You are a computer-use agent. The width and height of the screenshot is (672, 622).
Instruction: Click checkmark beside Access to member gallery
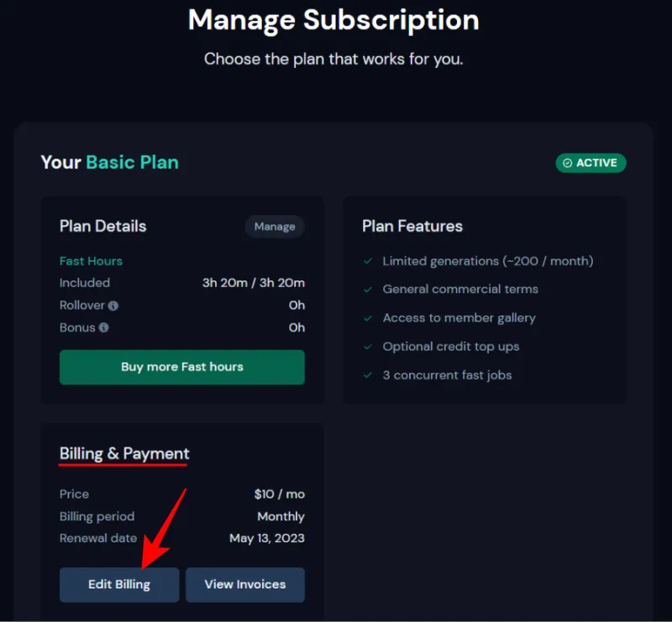368,318
